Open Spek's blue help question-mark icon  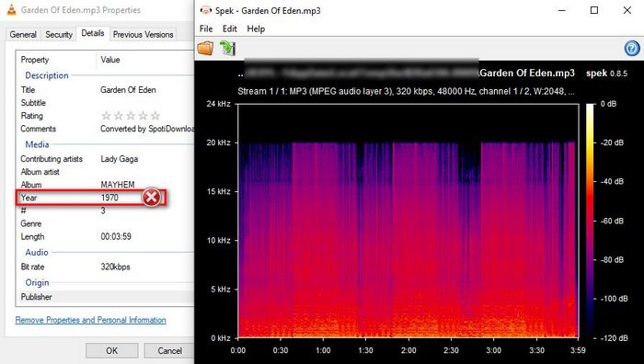(x=632, y=48)
